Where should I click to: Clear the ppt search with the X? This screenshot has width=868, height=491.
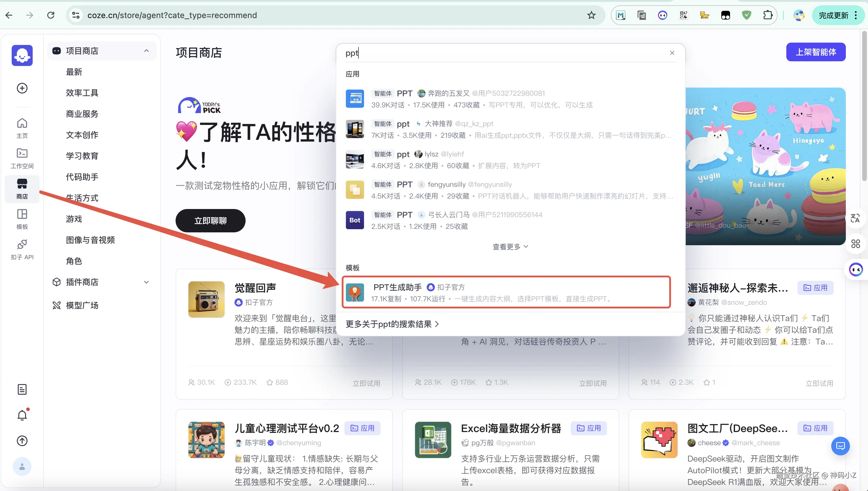point(672,53)
